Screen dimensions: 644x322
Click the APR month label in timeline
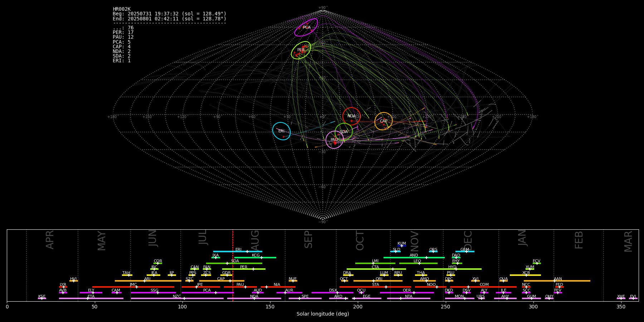point(50,240)
